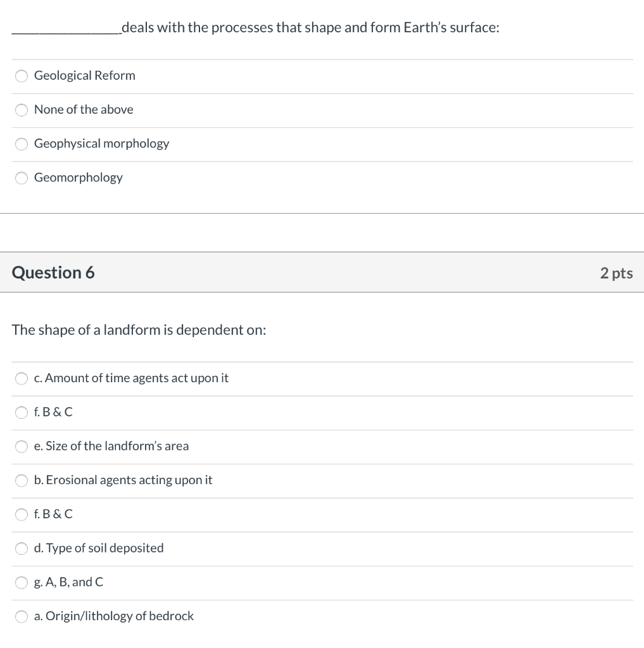Click the radio circle beside Geomorphology
Screen dimensions: 644x648
tap(21, 178)
